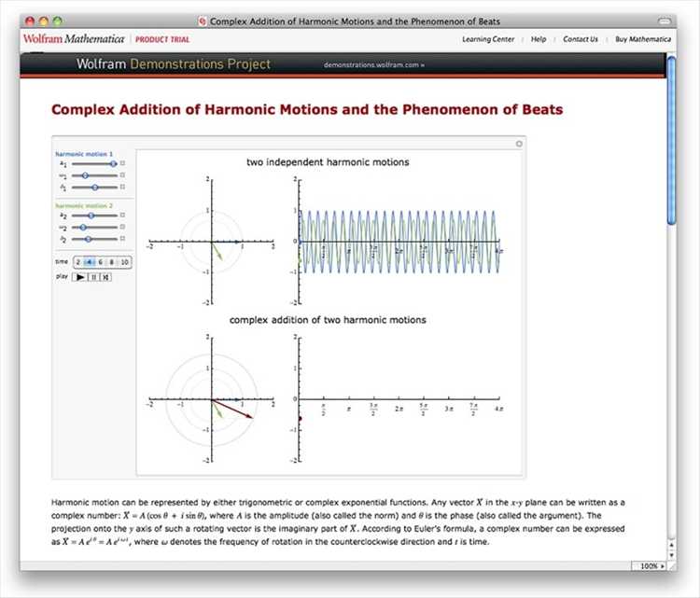Click the top-right waveform plot of two motions

point(399,242)
